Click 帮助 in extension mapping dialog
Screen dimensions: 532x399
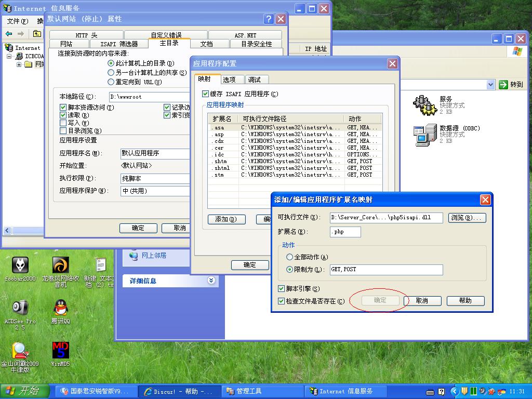click(x=465, y=301)
